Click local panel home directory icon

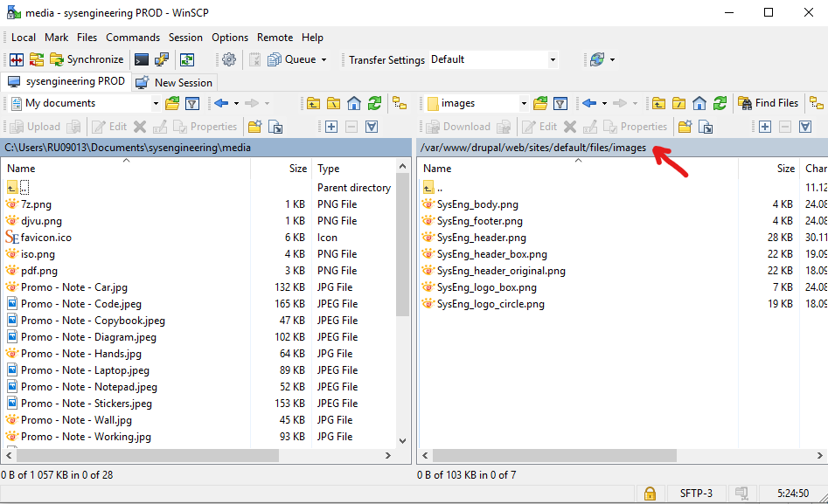pyautogui.click(x=354, y=103)
